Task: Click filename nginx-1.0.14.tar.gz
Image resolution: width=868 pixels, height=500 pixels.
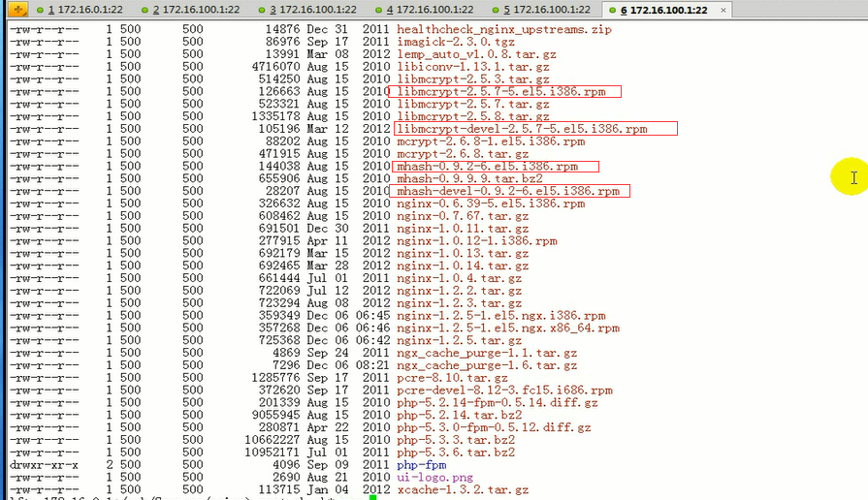Action: pos(463,266)
